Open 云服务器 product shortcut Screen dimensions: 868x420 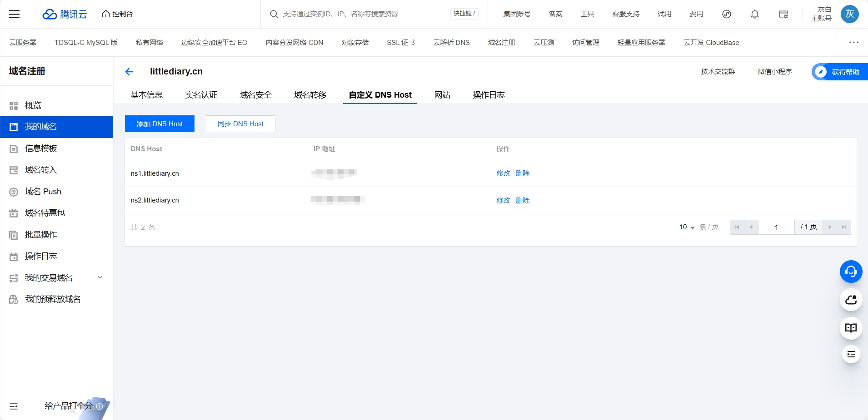[23, 43]
